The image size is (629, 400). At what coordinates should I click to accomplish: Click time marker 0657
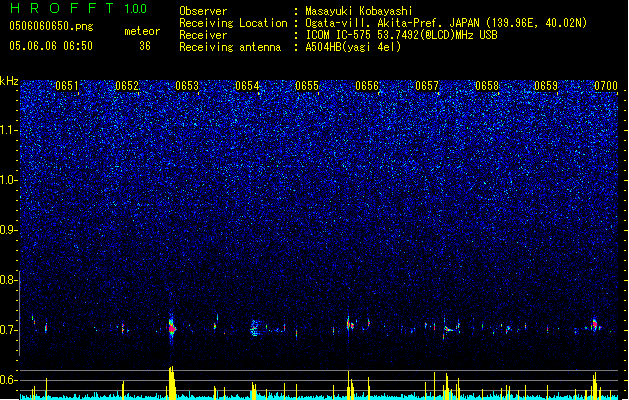click(x=427, y=86)
